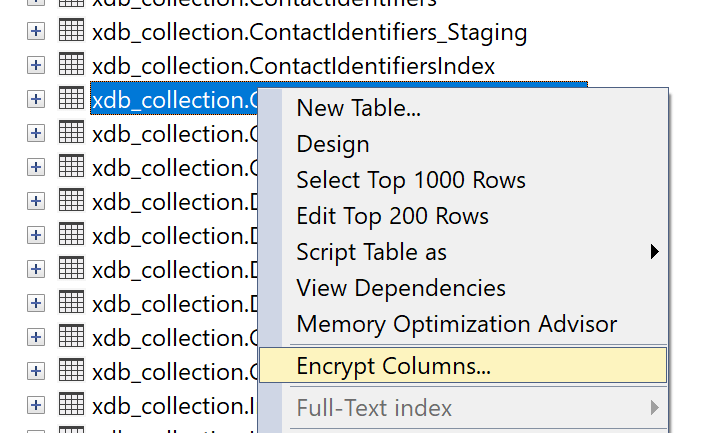Choose New Table... from the context menu
Viewport: 706px width, 433px height.
pyautogui.click(x=358, y=109)
